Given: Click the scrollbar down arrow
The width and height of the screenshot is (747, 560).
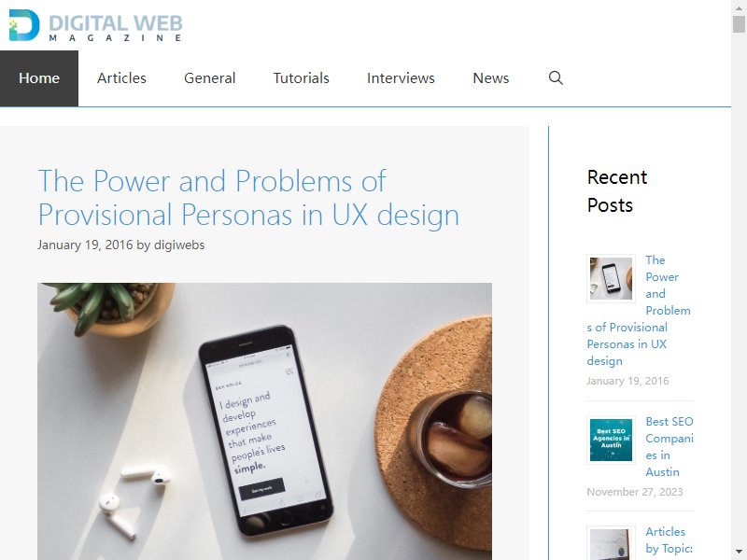Looking at the screenshot, I should pos(739,553).
